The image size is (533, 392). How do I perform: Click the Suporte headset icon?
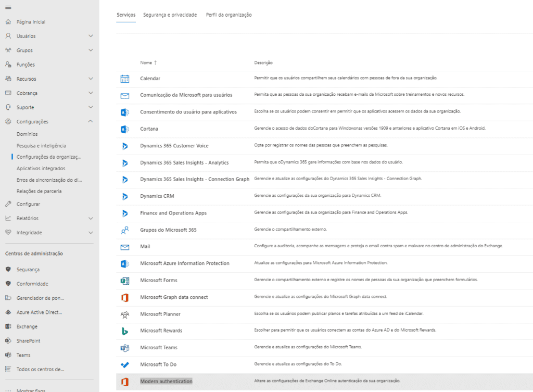[x=8, y=107]
